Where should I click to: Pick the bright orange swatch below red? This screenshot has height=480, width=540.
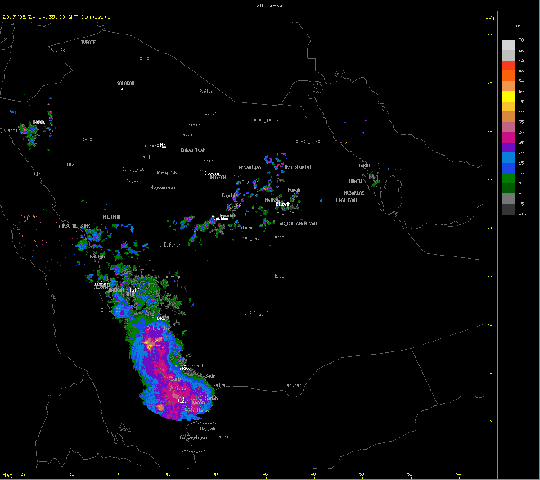pyautogui.click(x=508, y=76)
